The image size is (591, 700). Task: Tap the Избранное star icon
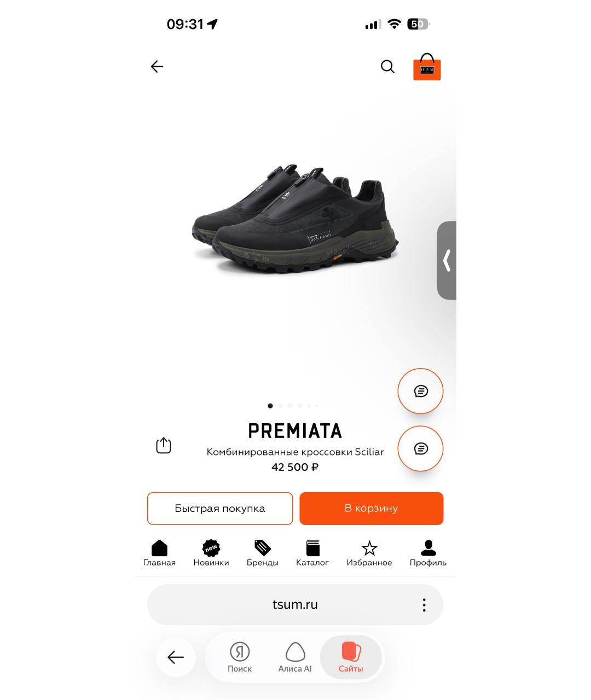coord(369,548)
